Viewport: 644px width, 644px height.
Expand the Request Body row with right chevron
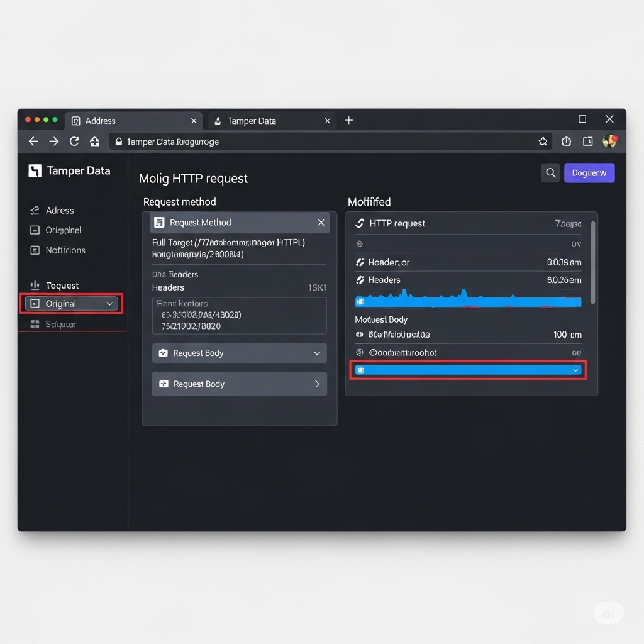[x=240, y=384]
